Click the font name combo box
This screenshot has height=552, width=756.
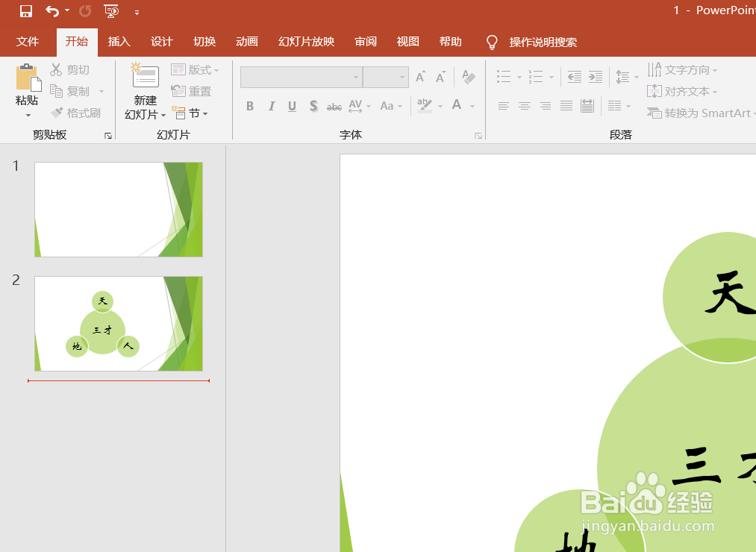tap(302, 77)
